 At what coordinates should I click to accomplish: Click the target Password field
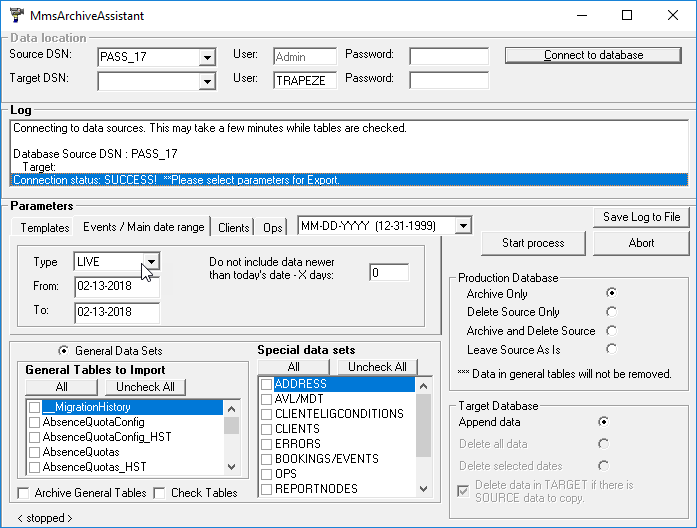tap(449, 80)
